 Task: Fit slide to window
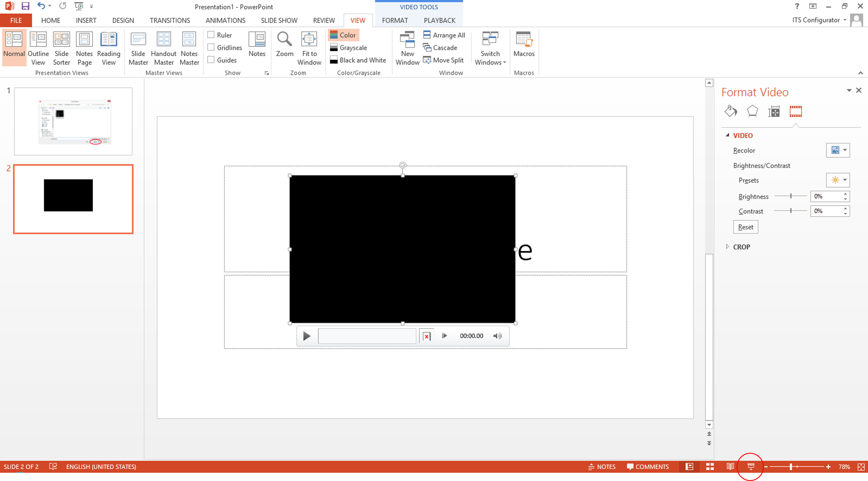pos(309,48)
